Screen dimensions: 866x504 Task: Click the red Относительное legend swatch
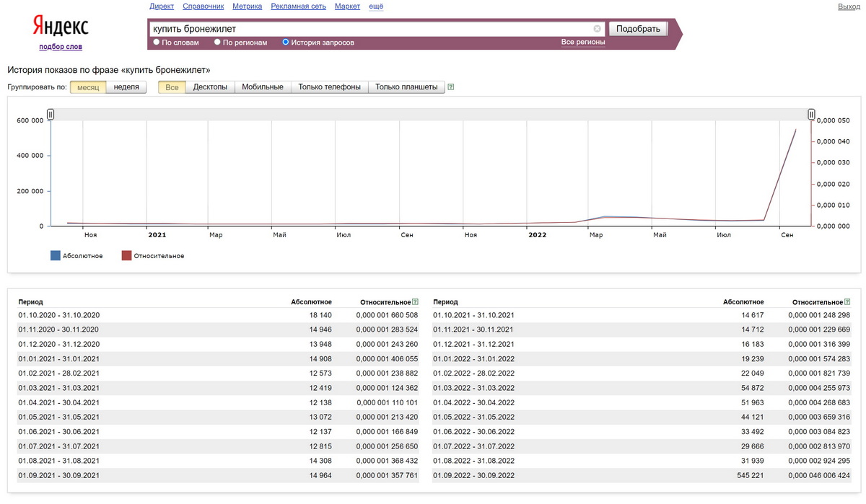126,255
